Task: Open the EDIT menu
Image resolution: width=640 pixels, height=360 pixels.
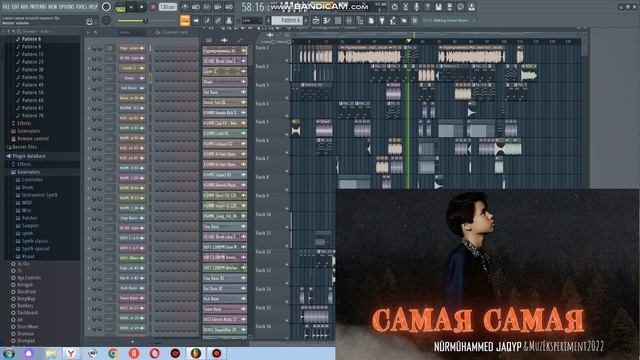Action: tap(16, 7)
